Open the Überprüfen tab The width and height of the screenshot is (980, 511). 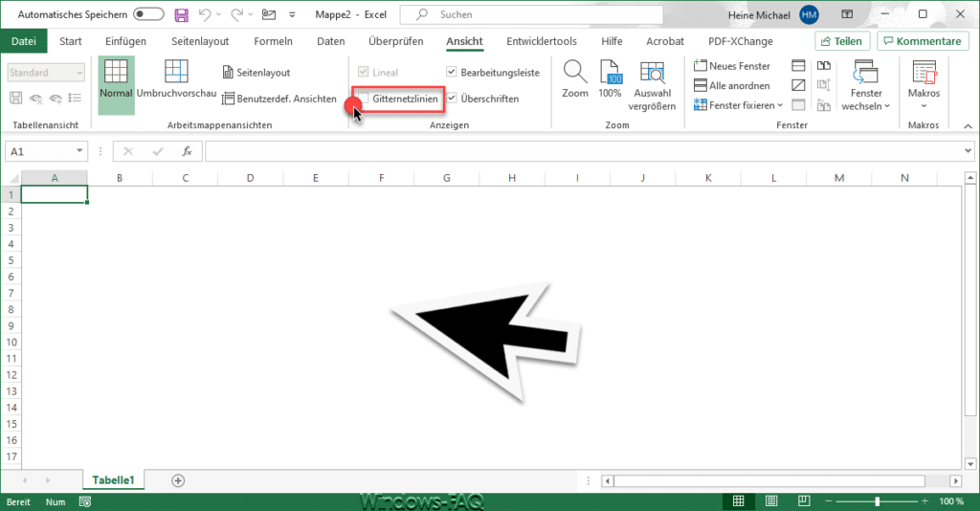coord(395,41)
